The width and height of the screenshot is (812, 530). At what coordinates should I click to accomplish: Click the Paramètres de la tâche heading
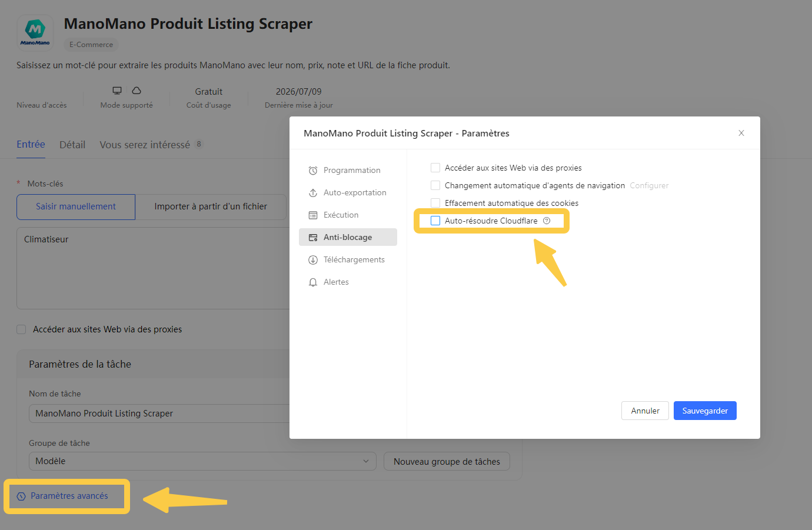[x=80, y=364]
